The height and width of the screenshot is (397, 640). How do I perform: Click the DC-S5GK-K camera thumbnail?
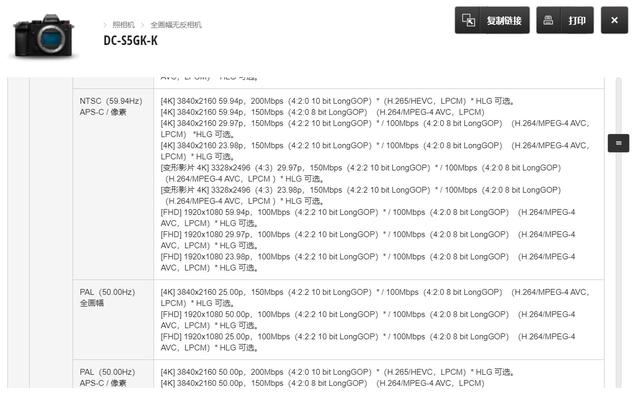pos(44,36)
